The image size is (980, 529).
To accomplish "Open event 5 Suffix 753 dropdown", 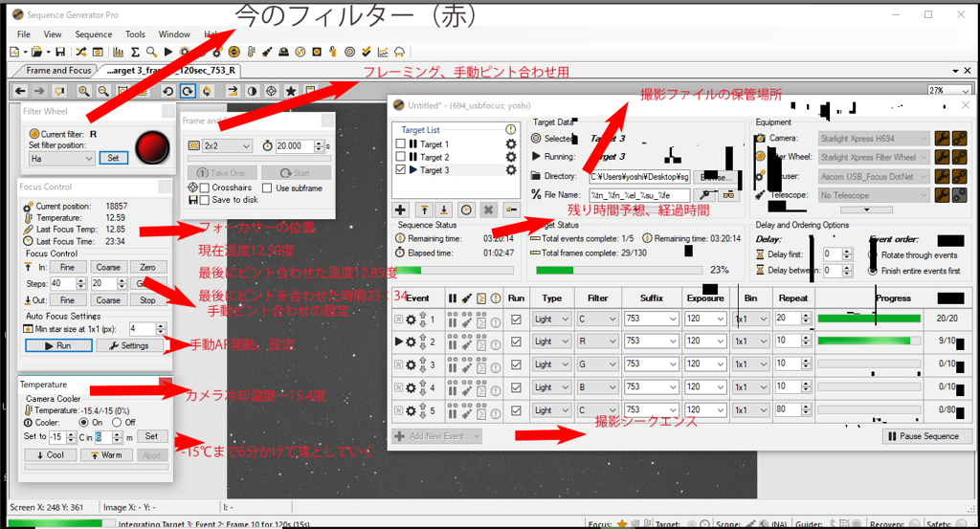I will (x=651, y=409).
